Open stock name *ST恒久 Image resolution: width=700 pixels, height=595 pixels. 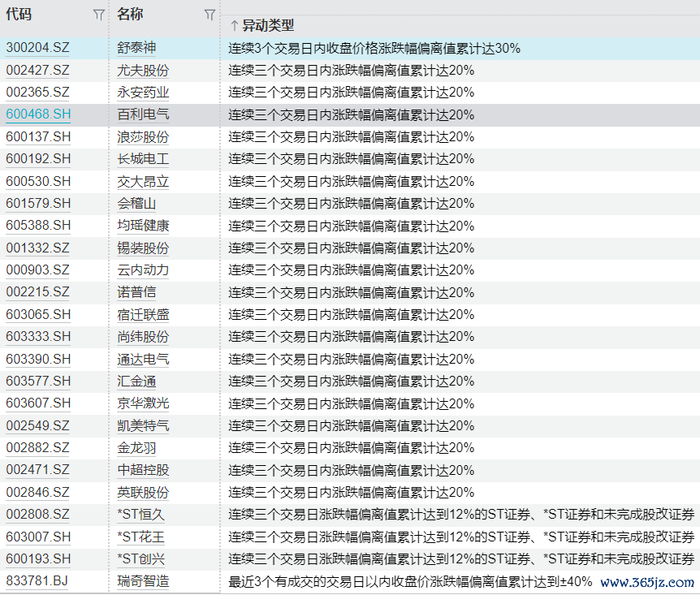coord(140,514)
